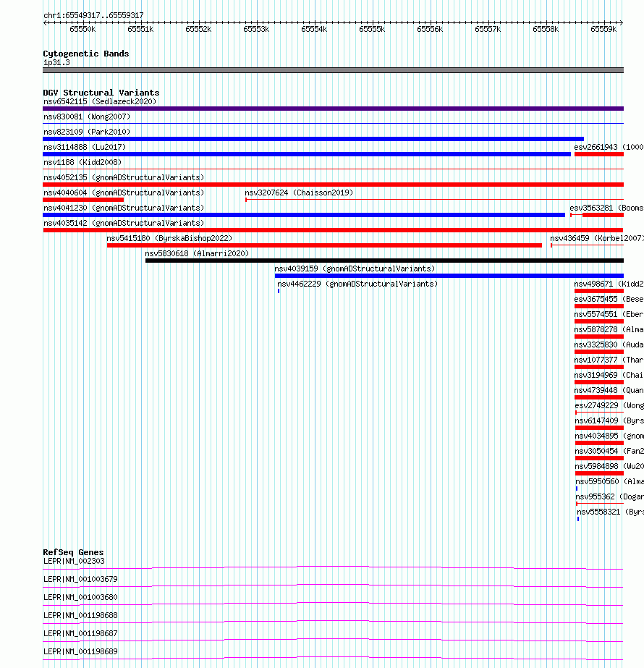The image size is (644, 668).
Task: Open transcript LEPR|NM_001003680
Action: tap(80, 598)
